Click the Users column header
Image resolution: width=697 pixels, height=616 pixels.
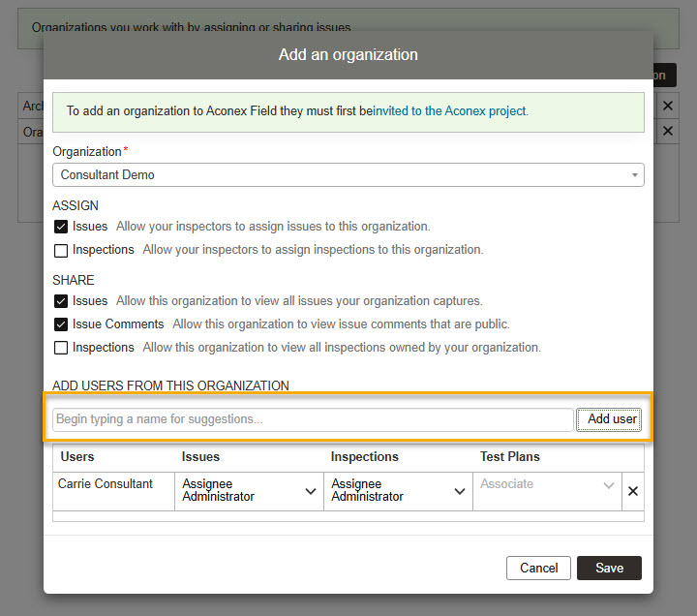click(77, 457)
